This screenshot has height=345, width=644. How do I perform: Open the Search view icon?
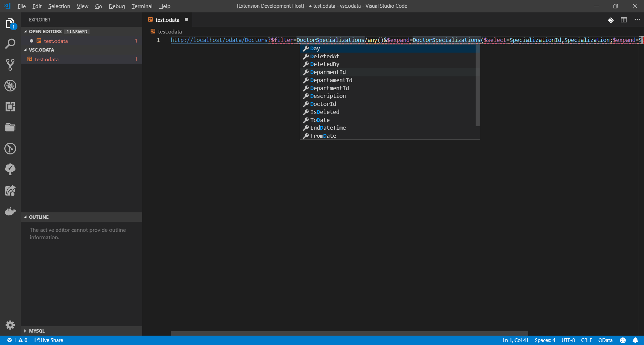pos(10,44)
